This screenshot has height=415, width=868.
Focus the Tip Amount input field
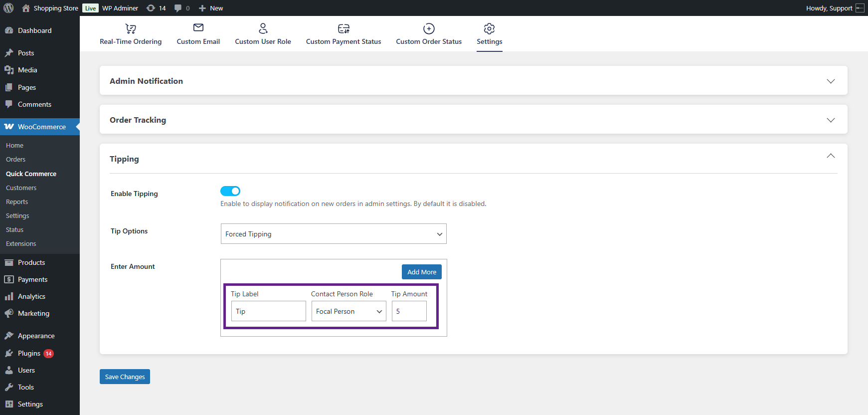pyautogui.click(x=409, y=311)
